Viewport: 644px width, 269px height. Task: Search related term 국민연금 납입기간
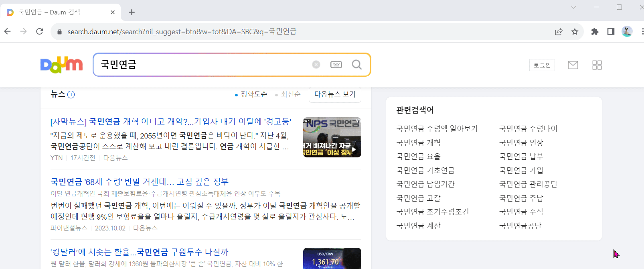(x=425, y=184)
